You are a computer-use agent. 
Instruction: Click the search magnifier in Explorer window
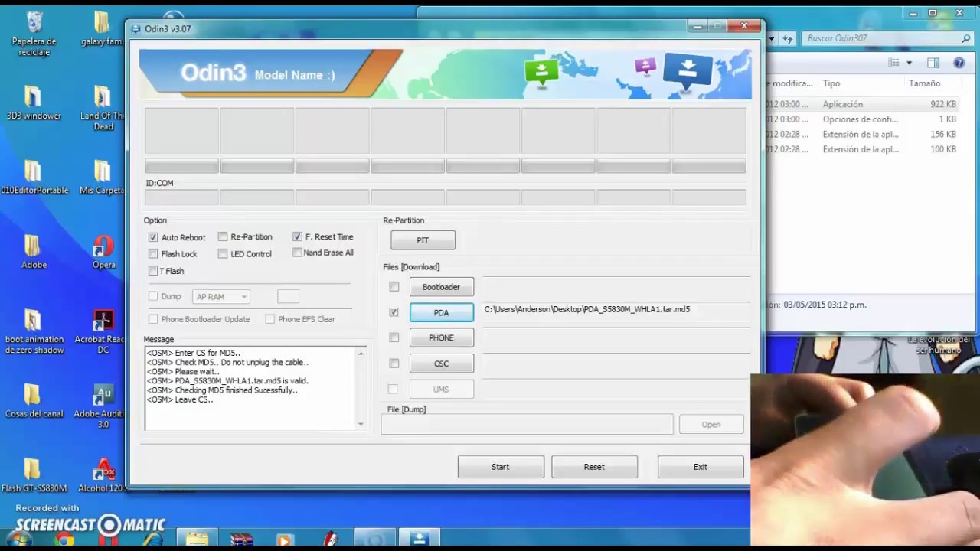pos(966,38)
